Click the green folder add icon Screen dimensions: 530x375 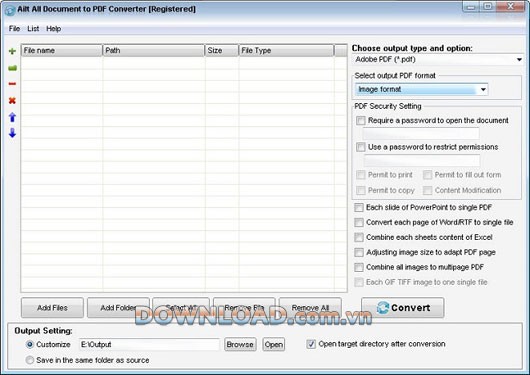pos(12,68)
